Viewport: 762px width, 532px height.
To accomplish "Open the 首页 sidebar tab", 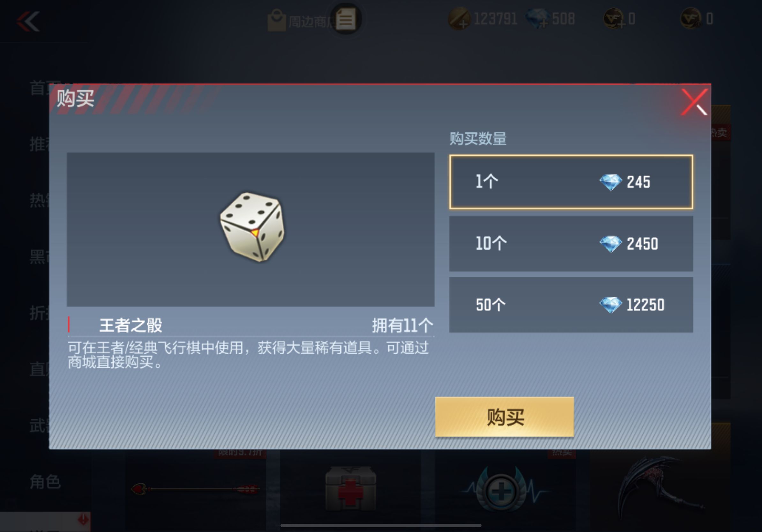I will [x=40, y=88].
